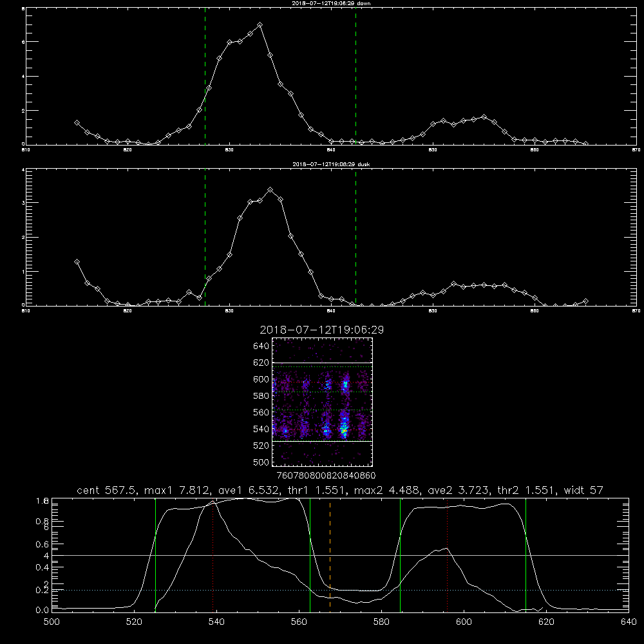The width and height of the screenshot is (644, 644).
Task: Click the 540 y-axis label beside the image
Action: [x=261, y=429]
